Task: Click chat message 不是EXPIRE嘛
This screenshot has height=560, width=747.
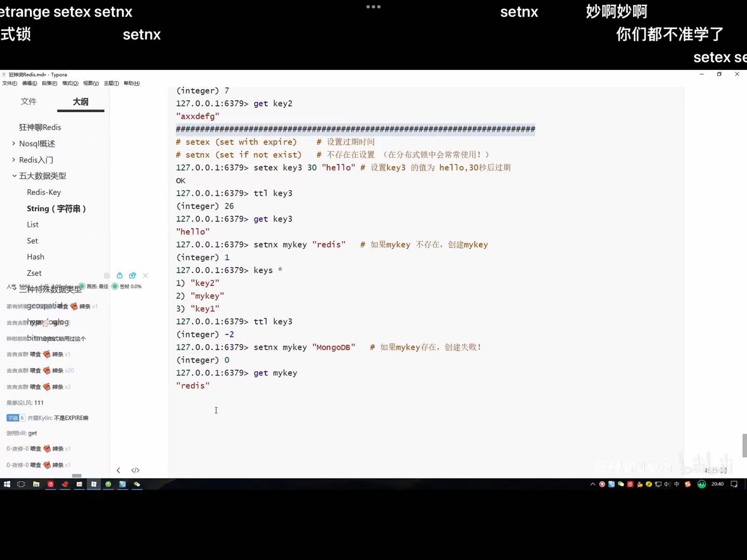Action: pyautogui.click(x=71, y=418)
